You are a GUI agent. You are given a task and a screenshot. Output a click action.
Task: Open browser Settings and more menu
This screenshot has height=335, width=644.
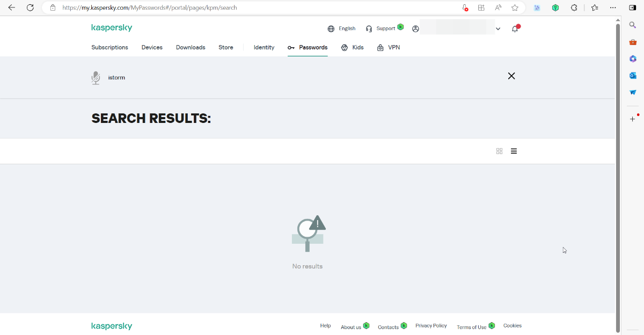pyautogui.click(x=613, y=8)
